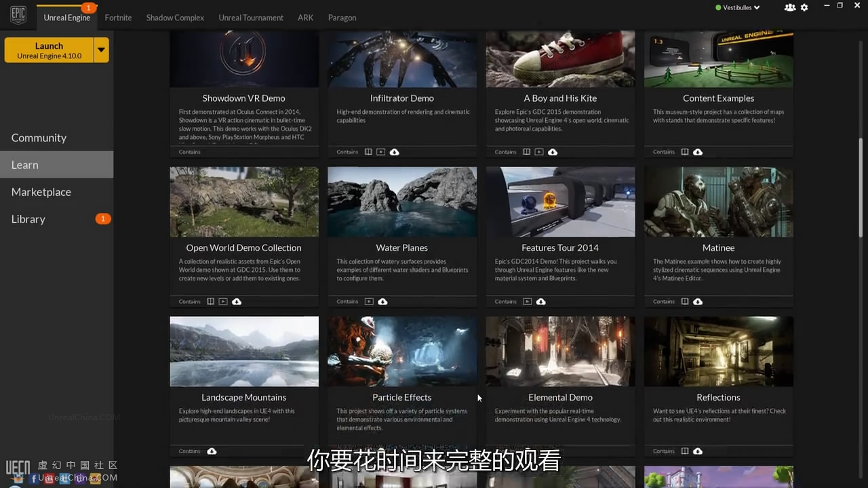Click cloud download icon on Reflections card

[x=698, y=451]
